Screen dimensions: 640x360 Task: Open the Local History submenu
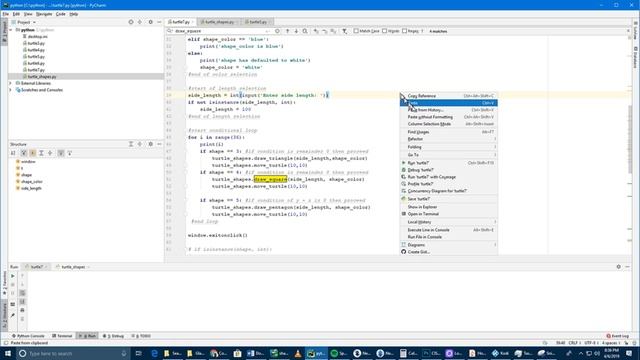pyautogui.click(x=449, y=222)
